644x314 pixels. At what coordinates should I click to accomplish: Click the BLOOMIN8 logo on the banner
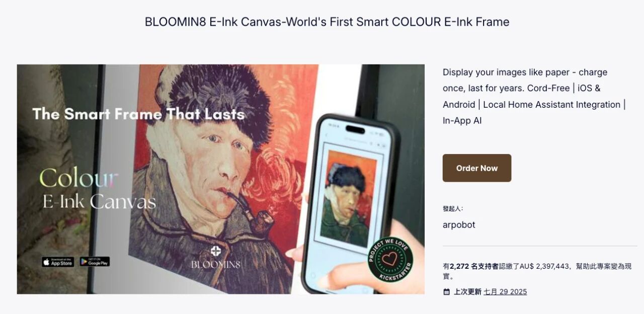click(216, 258)
